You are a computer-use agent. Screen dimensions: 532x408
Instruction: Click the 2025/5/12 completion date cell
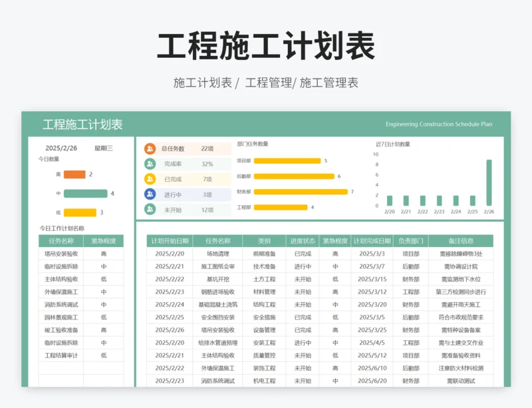(372, 355)
